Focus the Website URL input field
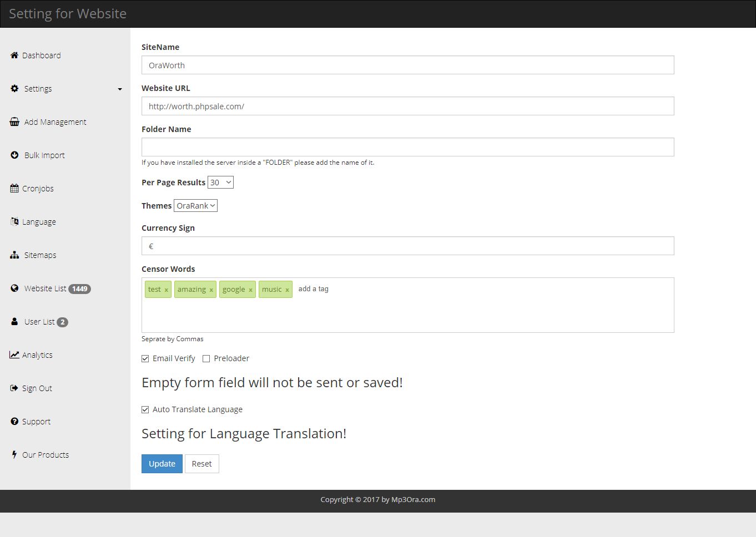Screen dimensions: 756x537 [x=408, y=106]
